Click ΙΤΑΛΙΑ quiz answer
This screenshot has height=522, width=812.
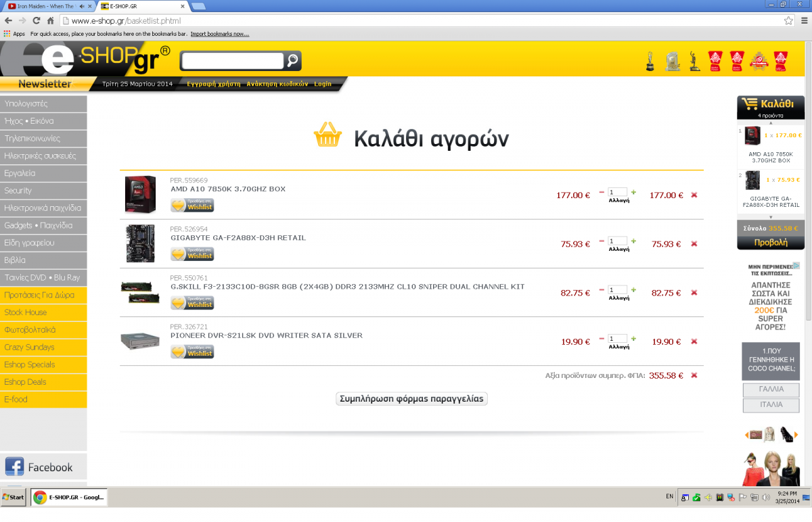(771, 405)
